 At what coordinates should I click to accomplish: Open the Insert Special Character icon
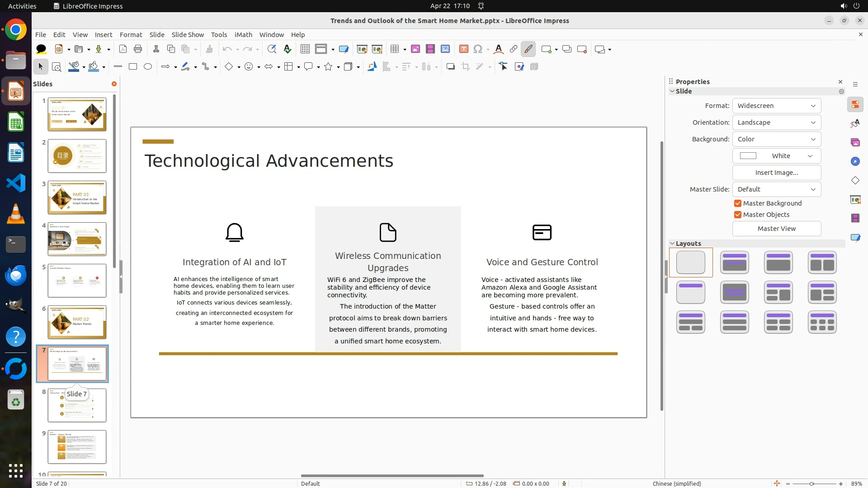tap(478, 49)
